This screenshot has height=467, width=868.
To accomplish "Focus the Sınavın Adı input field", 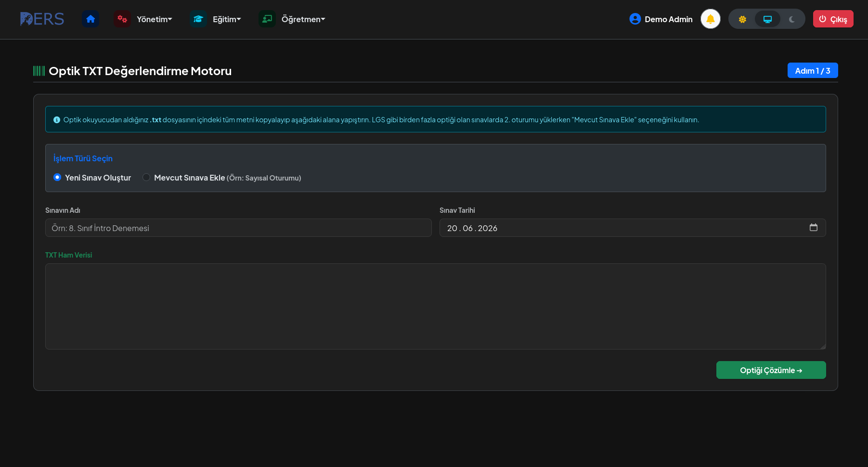I will [238, 228].
